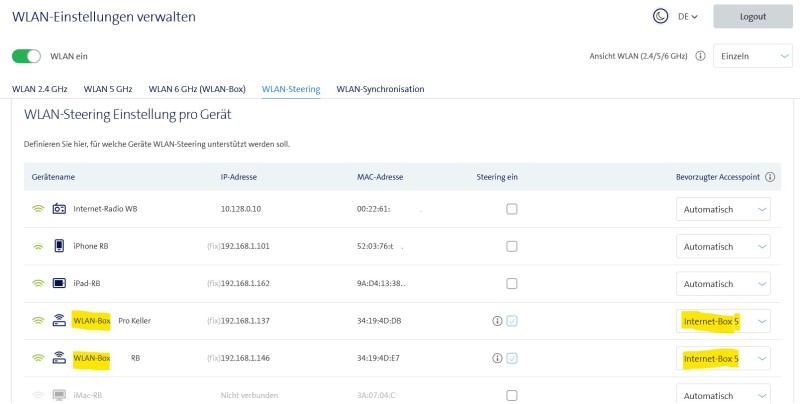Click the iPad-RB tablet icon

pos(59,283)
